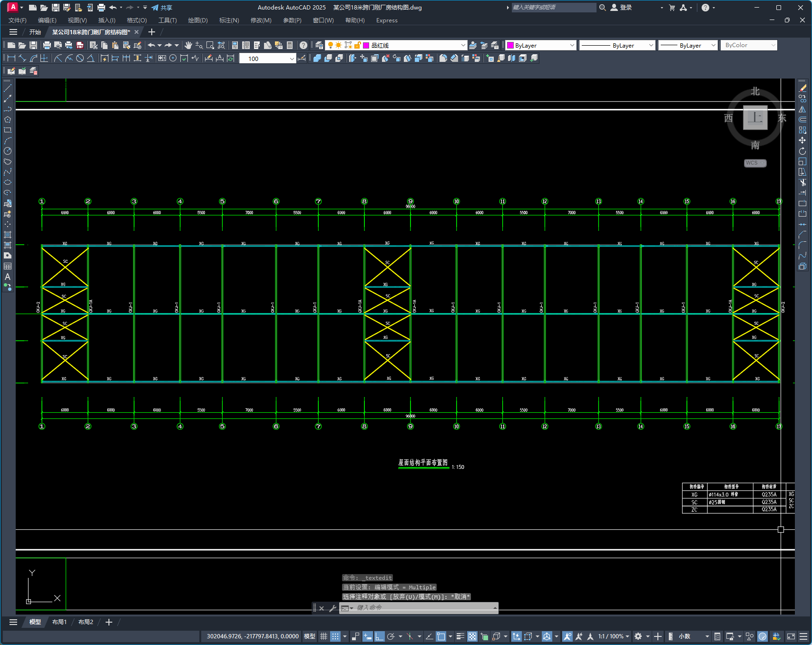Viewport: 812px width, 645px height.
Task: Click the magenta layer color swatch
Action: tap(366, 45)
